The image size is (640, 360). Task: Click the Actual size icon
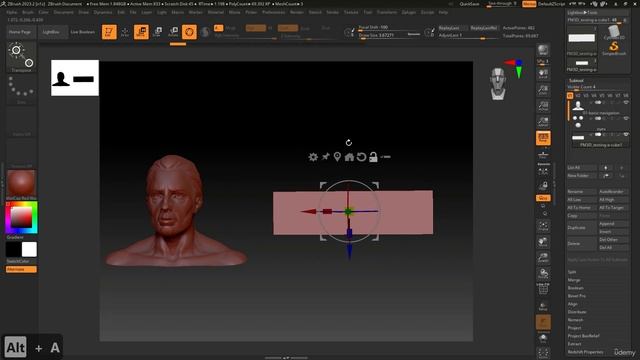[x=543, y=106]
